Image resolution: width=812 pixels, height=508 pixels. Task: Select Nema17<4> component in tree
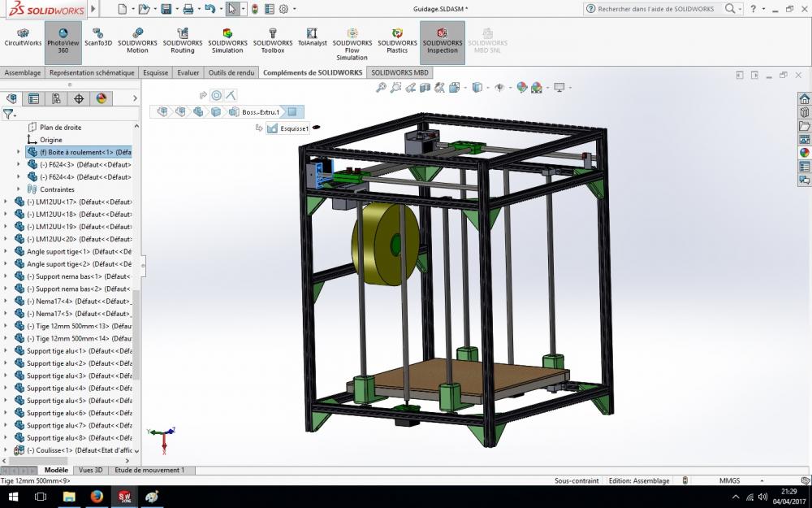pos(80,302)
